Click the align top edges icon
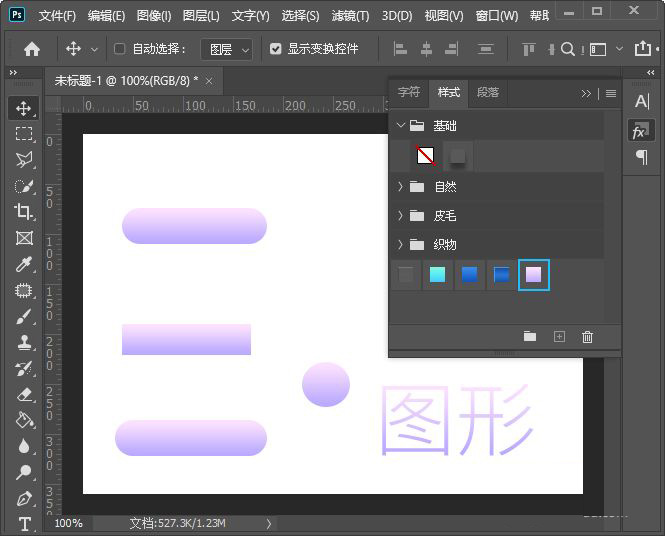The width and height of the screenshot is (665, 536). 528,49
